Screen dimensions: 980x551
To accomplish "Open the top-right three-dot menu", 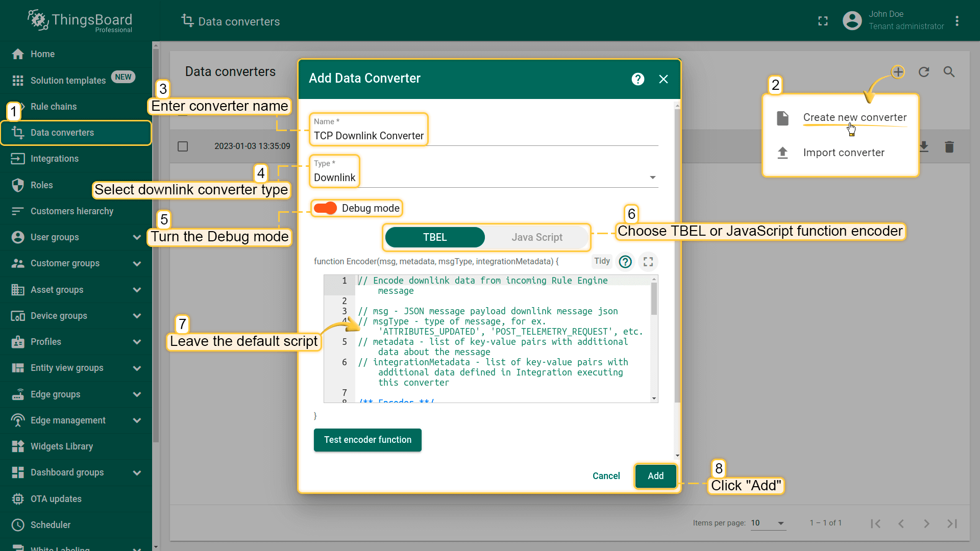I will (957, 21).
